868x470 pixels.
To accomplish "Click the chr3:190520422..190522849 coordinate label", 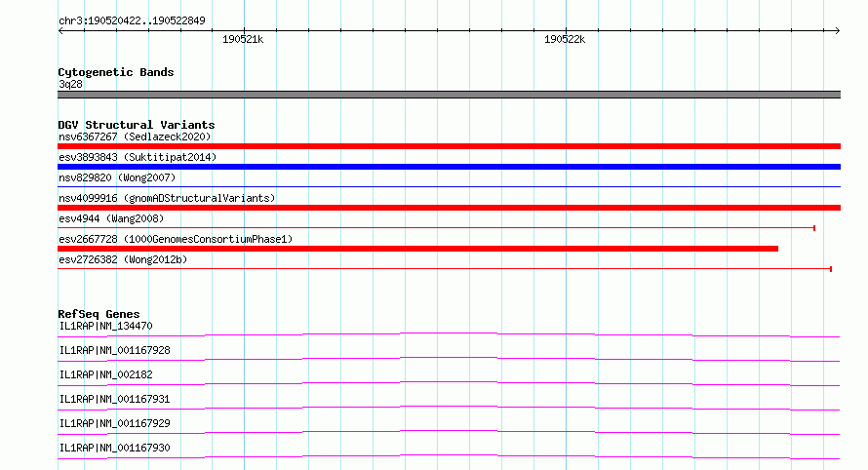I will pyautogui.click(x=132, y=20).
